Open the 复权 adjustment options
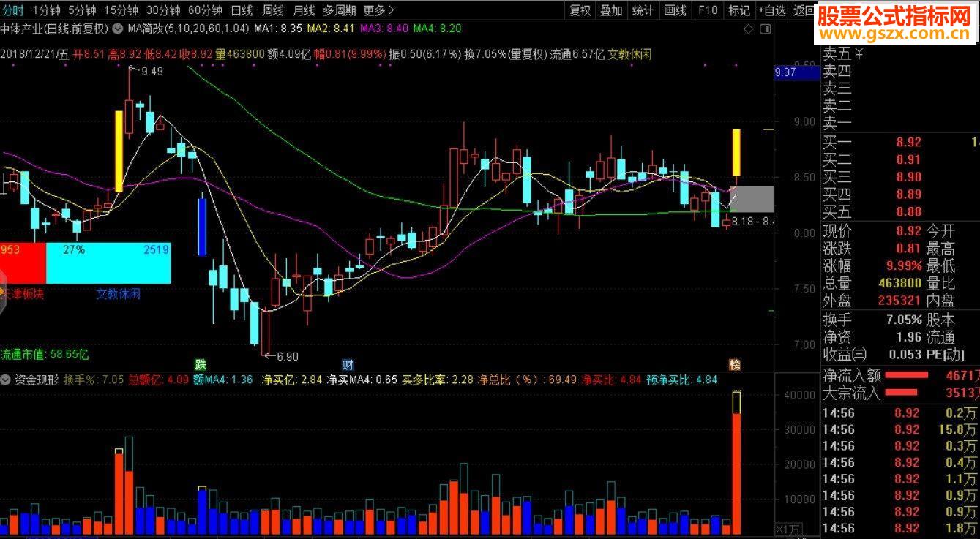 point(580,10)
